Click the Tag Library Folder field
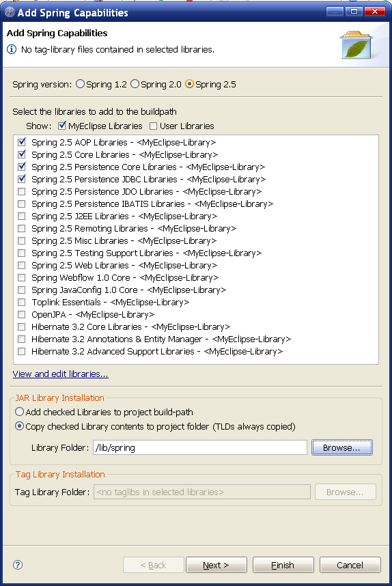 pos(201,492)
